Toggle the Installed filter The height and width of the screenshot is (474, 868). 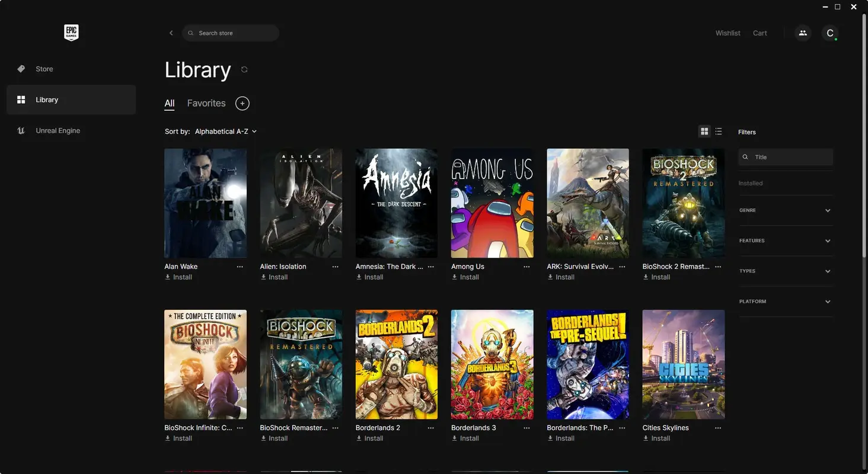click(751, 183)
